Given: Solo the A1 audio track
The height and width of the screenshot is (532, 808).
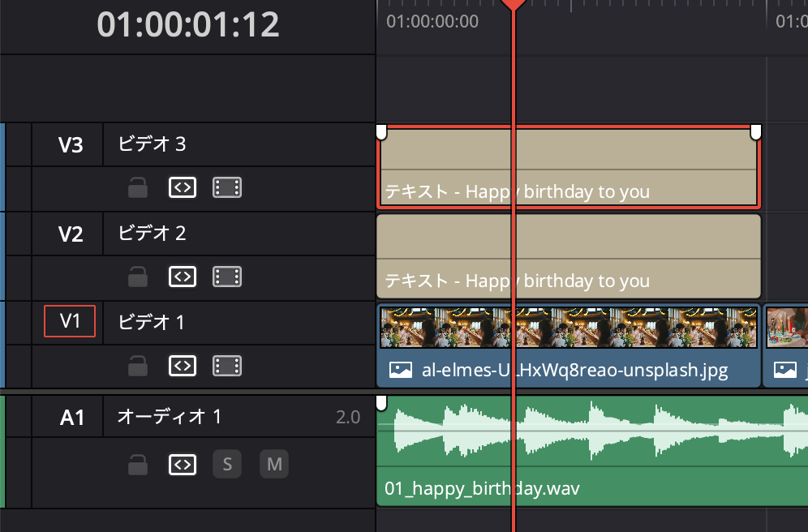Looking at the screenshot, I should (x=227, y=465).
